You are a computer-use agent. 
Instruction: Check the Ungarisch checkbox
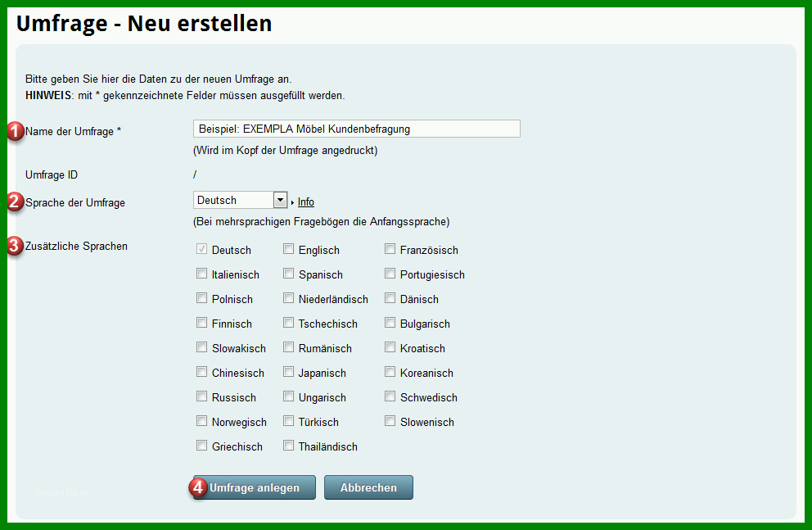[x=288, y=396]
